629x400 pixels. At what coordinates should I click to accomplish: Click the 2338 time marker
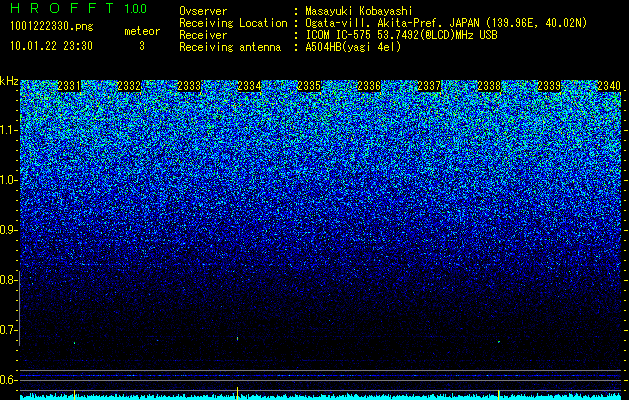pos(489,86)
